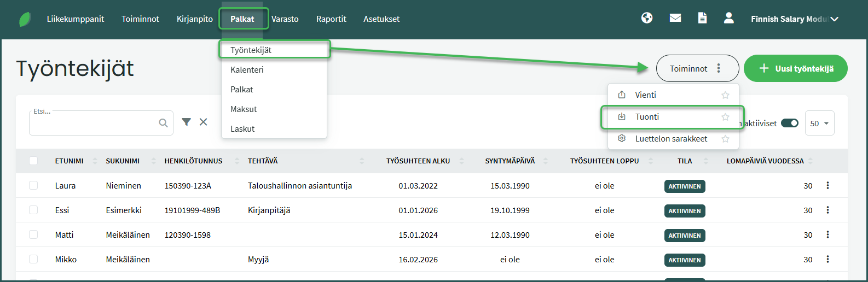Open the user profile icon
The width and height of the screenshot is (868, 282).
[x=728, y=18]
